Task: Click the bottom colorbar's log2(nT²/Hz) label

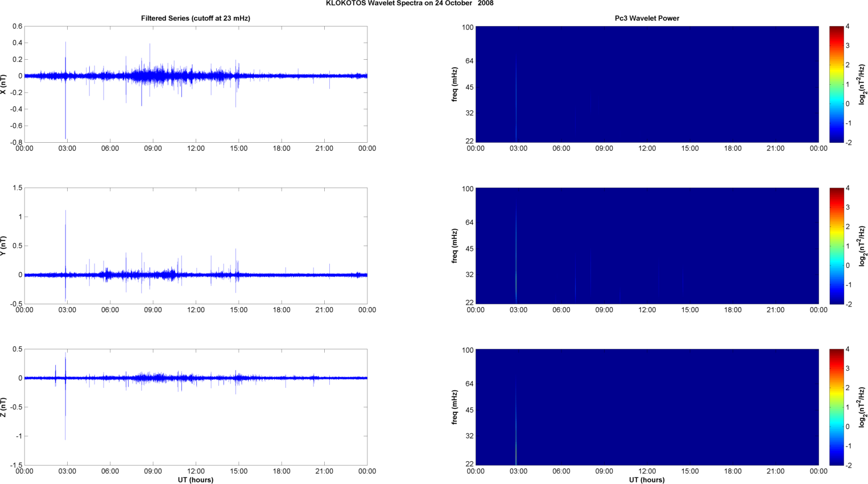Action: [862, 407]
